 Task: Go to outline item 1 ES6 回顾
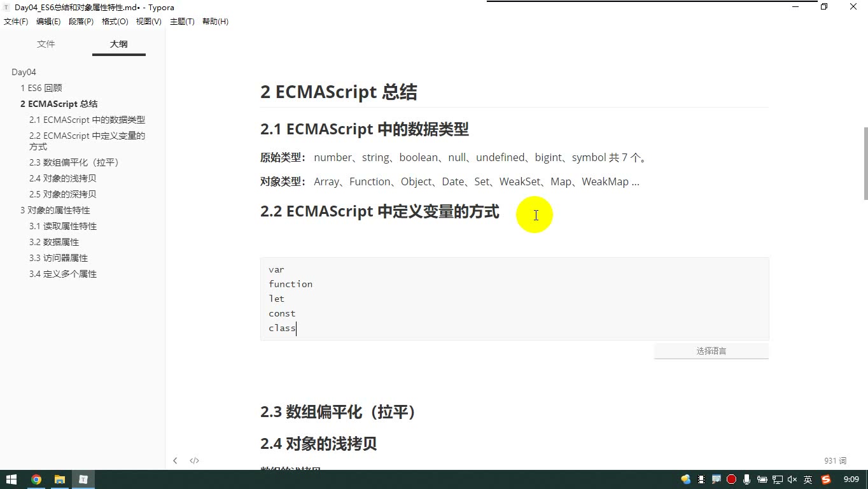pos(41,88)
